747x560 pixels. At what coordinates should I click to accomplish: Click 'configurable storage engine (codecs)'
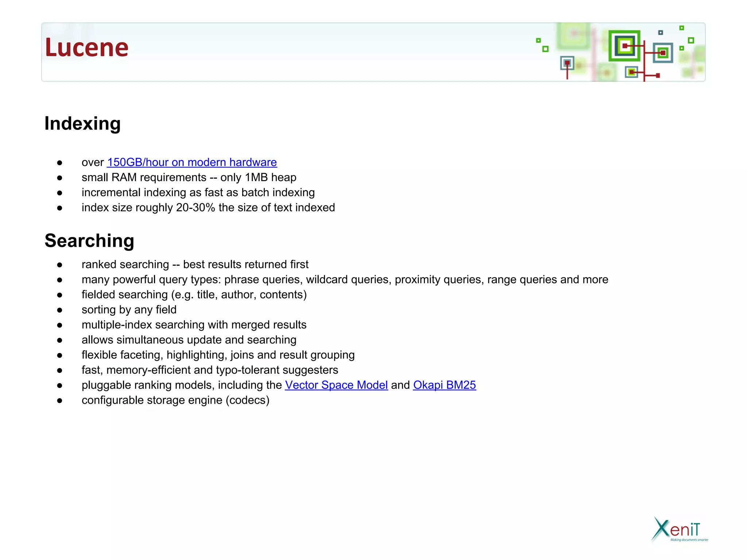[x=175, y=400]
